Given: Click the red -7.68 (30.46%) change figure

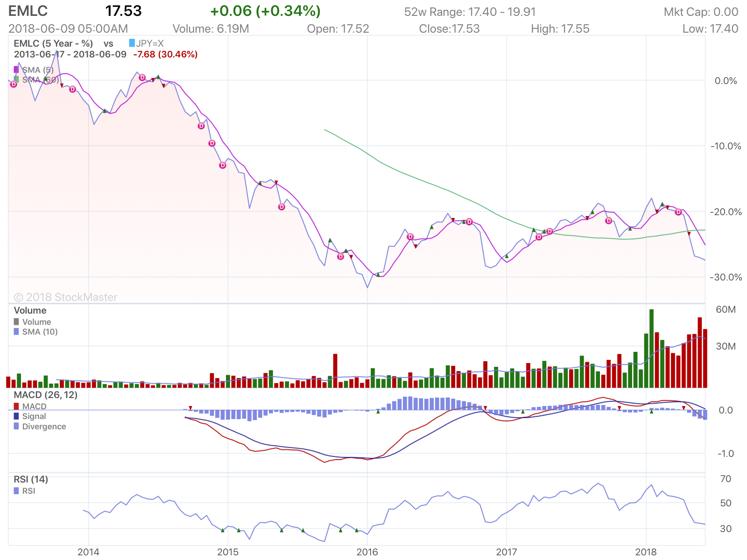Looking at the screenshot, I should point(165,54).
